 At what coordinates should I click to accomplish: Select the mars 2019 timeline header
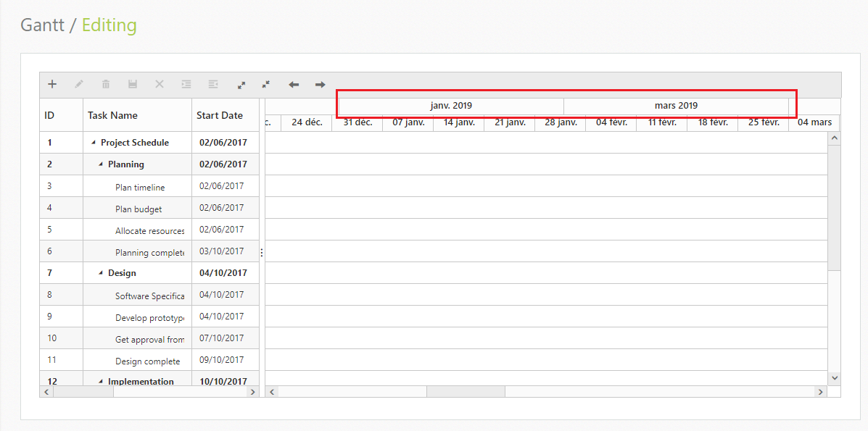[x=676, y=105]
